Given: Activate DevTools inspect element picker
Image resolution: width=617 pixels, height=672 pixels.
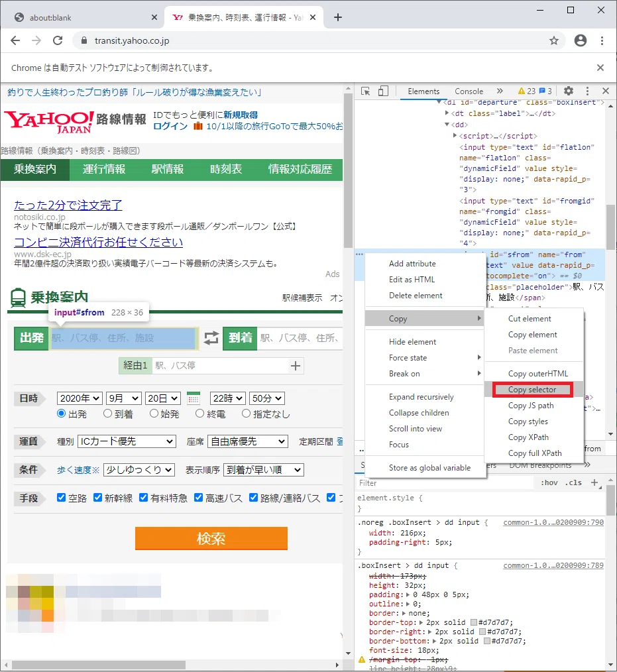Looking at the screenshot, I should tap(365, 91).
